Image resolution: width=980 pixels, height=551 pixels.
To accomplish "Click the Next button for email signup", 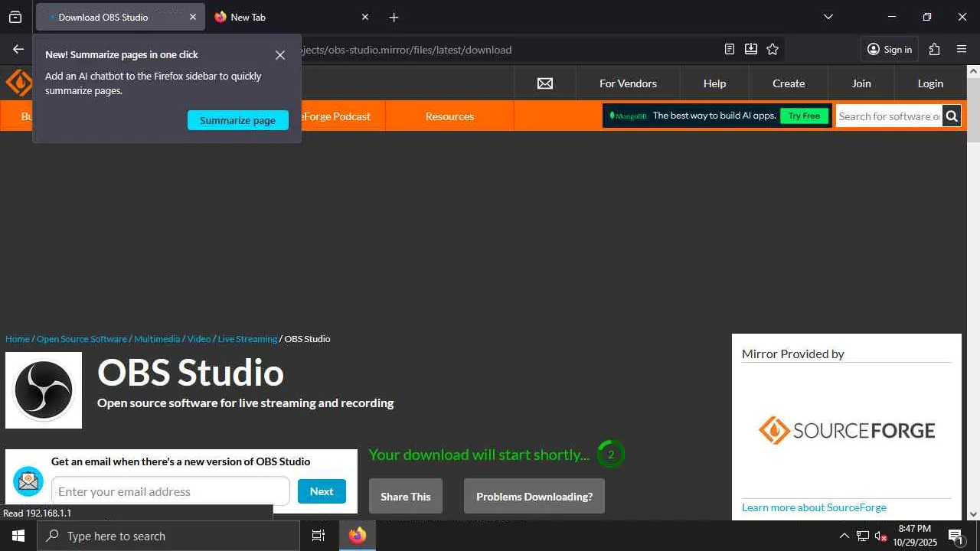I will pyautogui.click(x=322, y=491).
